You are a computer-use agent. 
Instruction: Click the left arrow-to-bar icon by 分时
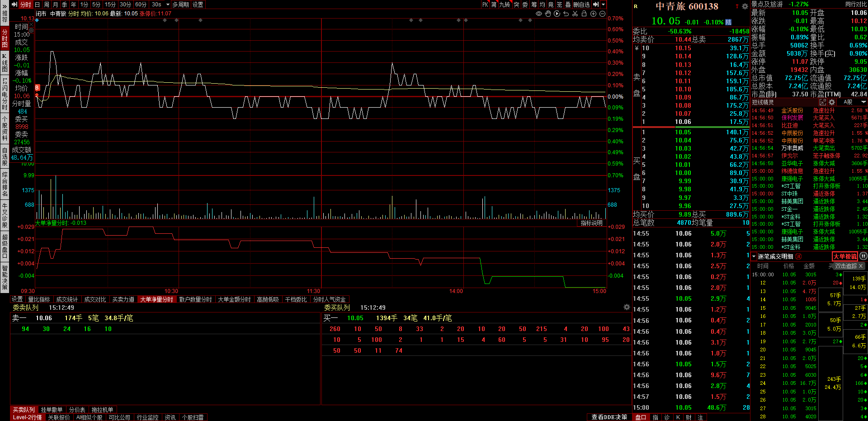pos(14,5)
